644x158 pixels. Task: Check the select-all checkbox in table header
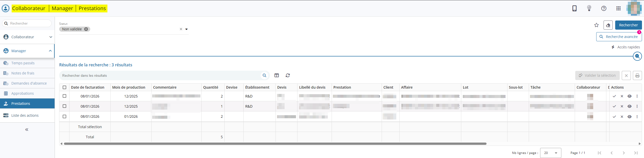click(x=64, y=87)
